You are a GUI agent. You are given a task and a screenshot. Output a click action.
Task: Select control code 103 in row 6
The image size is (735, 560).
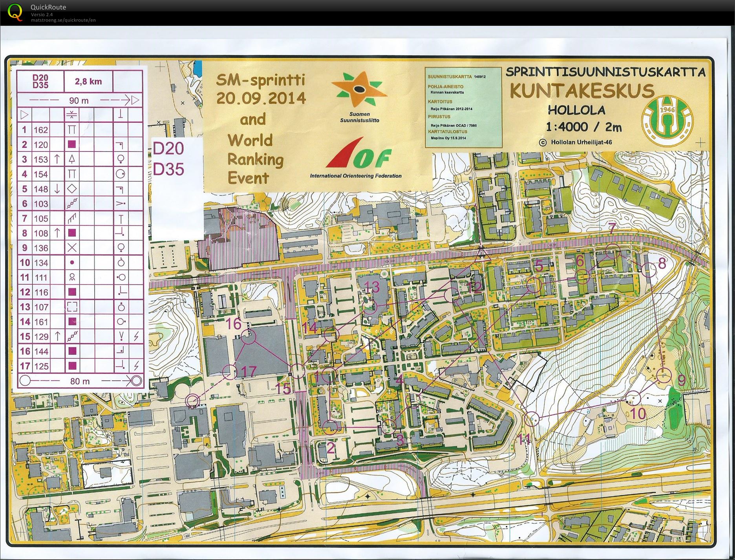coord(40,204)
